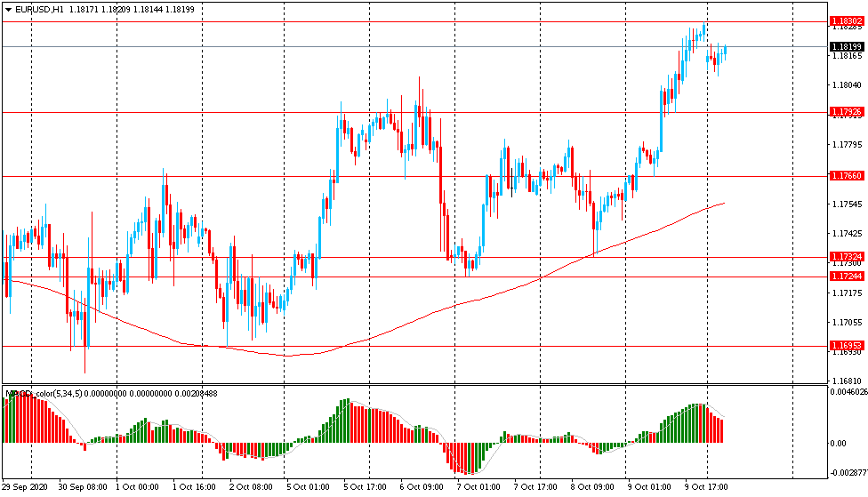This screenshot has width=868, height=497.
Task: Click the 1.17545 price scale value
Action: (846, 204)
